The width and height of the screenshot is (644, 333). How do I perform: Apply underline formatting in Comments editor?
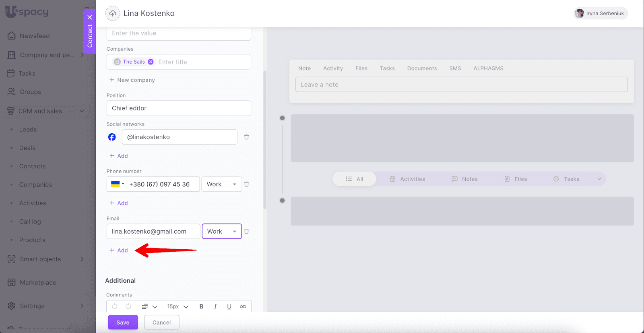pyautogui.click(x=229, y=307)
